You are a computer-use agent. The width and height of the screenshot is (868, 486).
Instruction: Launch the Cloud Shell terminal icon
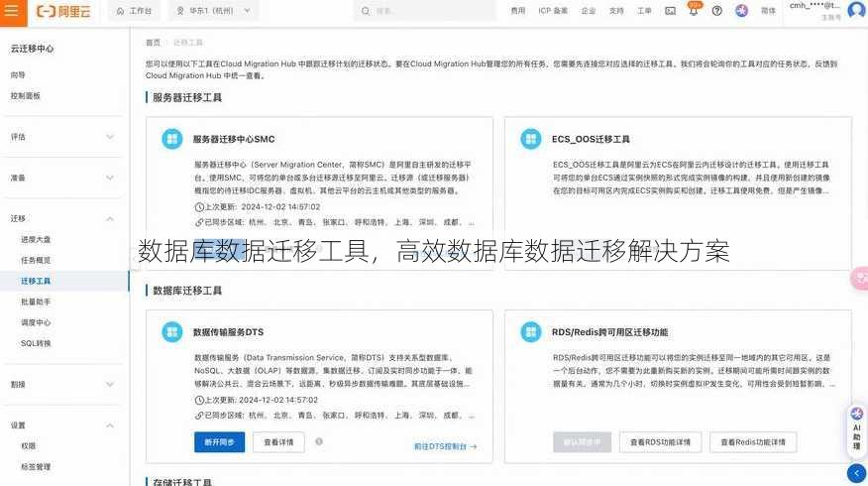670,11
